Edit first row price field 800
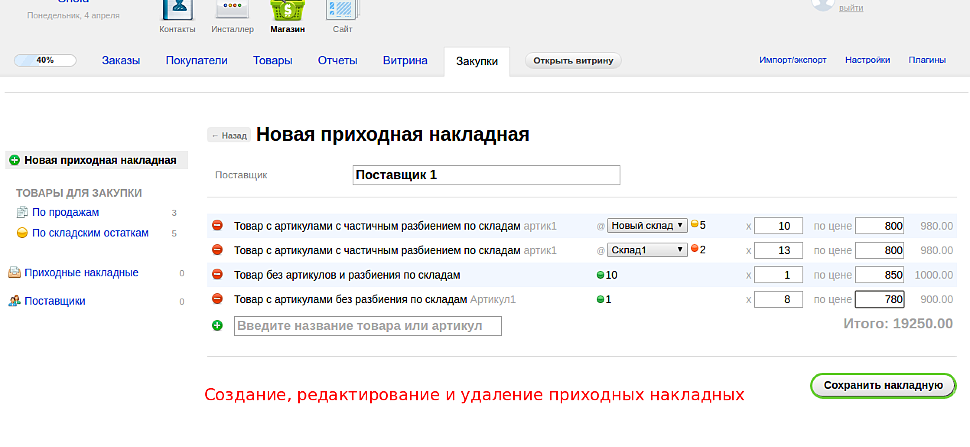The height and width of the screenshot is (447, 970). click(880, 226)
